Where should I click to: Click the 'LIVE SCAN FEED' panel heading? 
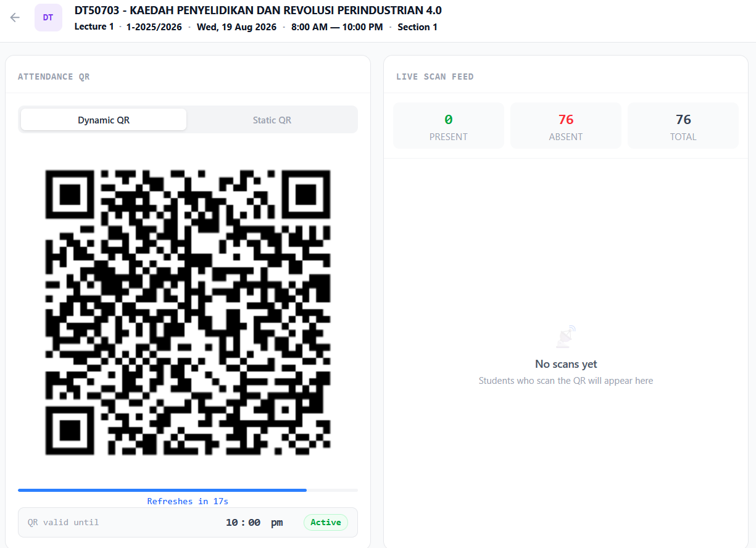[435, 77]
